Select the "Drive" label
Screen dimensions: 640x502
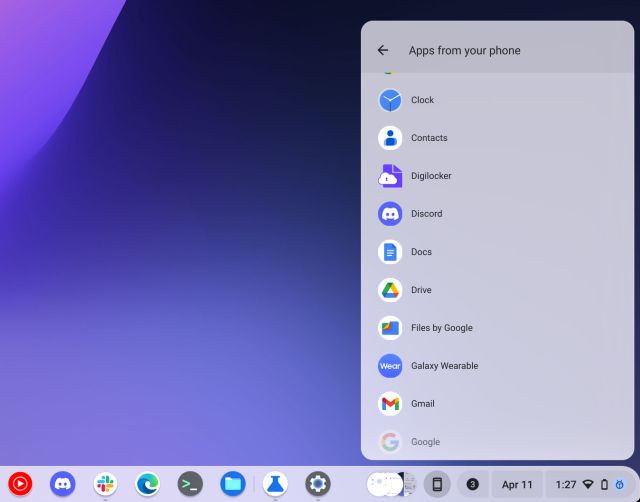pyautogui.click(x=421, y=290)
